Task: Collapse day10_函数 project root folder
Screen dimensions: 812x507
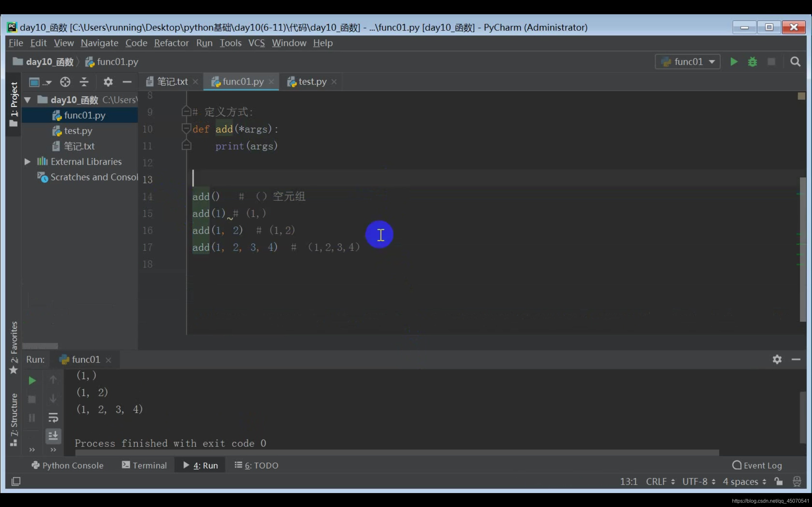Action: 28,100
